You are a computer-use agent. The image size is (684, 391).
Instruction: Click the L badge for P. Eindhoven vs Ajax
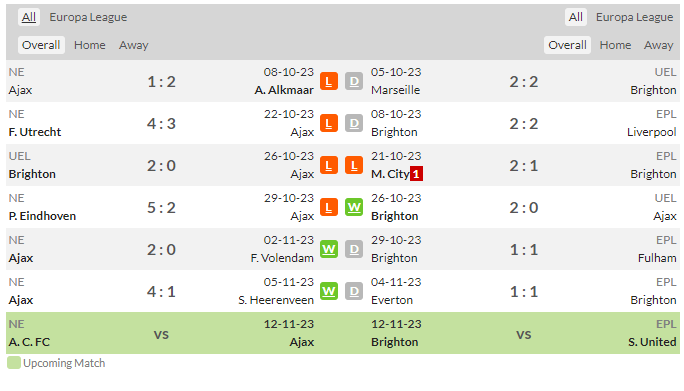coord(328,207)
